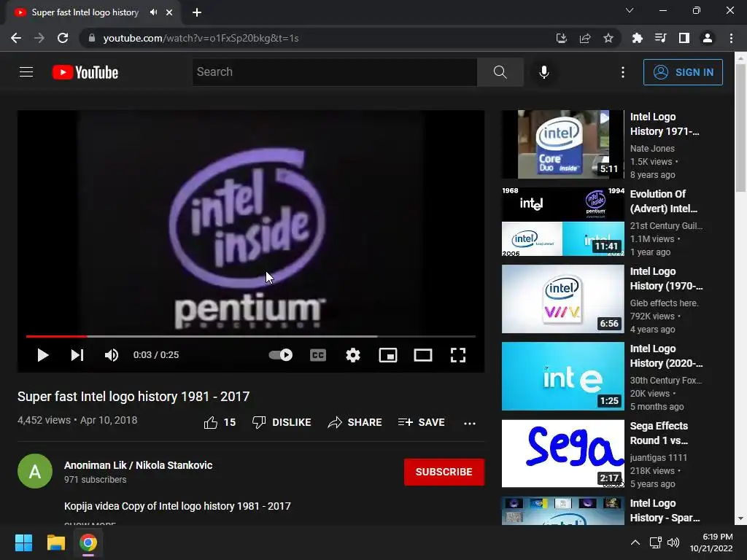Skip to next video

pyautogui.click(x=77, y=355)
